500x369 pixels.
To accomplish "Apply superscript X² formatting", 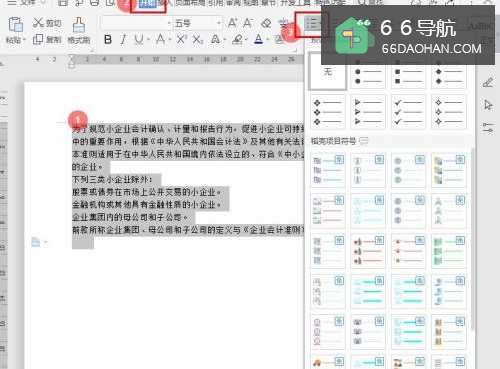I will [x=181, y=40].
